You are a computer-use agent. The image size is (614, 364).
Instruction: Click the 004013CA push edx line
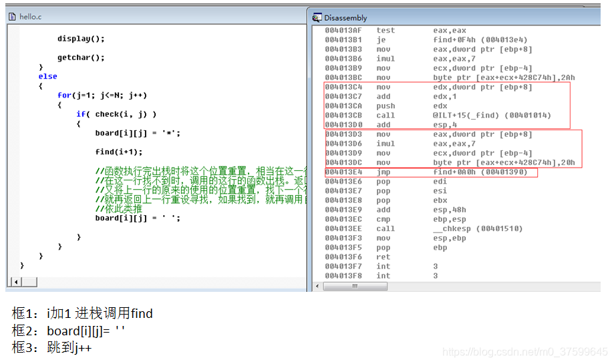(x=386, y=106)
